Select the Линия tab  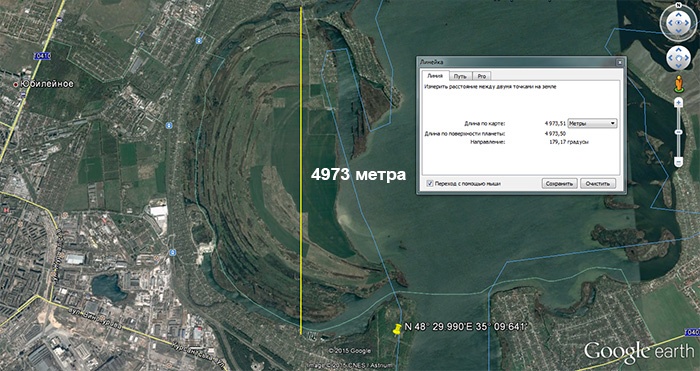pos(435,76)
